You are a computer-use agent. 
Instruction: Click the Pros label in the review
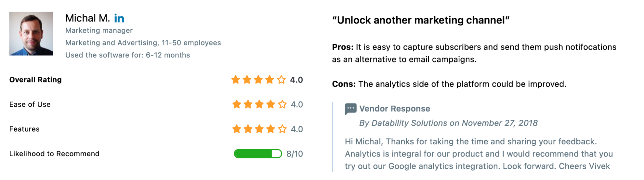click(343, 47)
